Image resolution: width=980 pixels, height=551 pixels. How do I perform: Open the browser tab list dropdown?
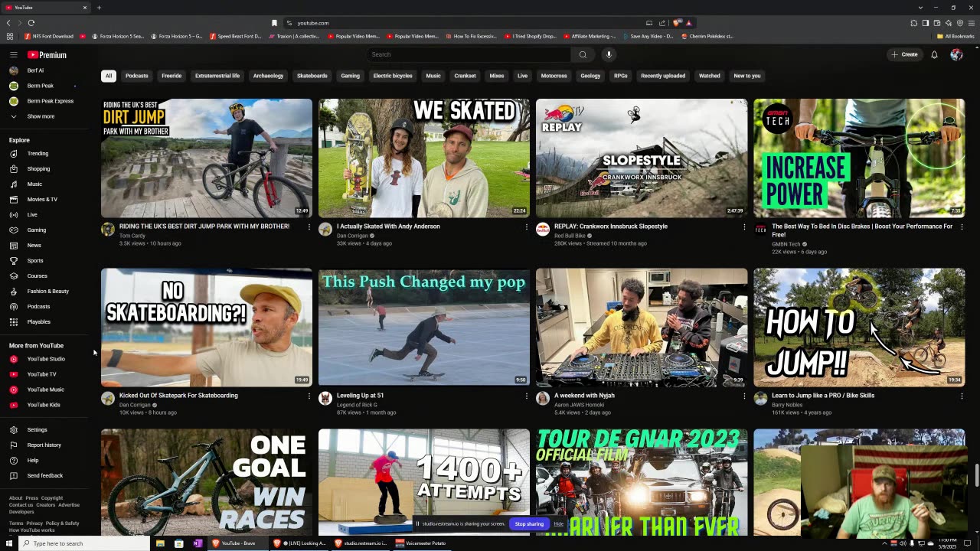920,8
